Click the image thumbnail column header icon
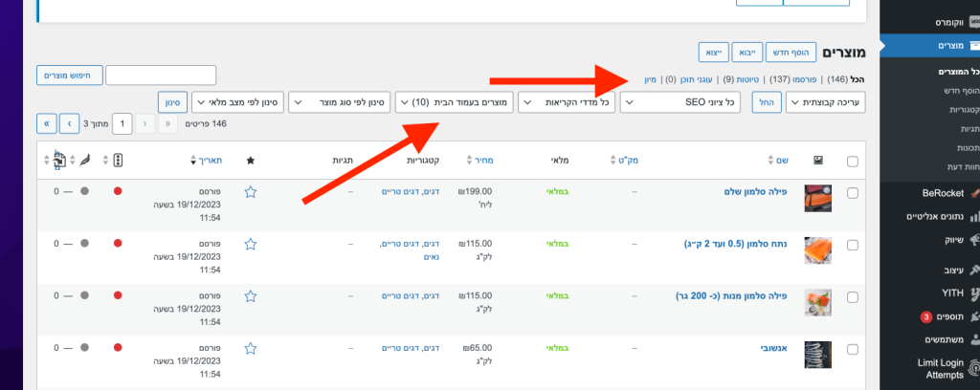Image resolution: width=980 pixels, height=390 pixels. pyautogui.click(x=817, y=161)
